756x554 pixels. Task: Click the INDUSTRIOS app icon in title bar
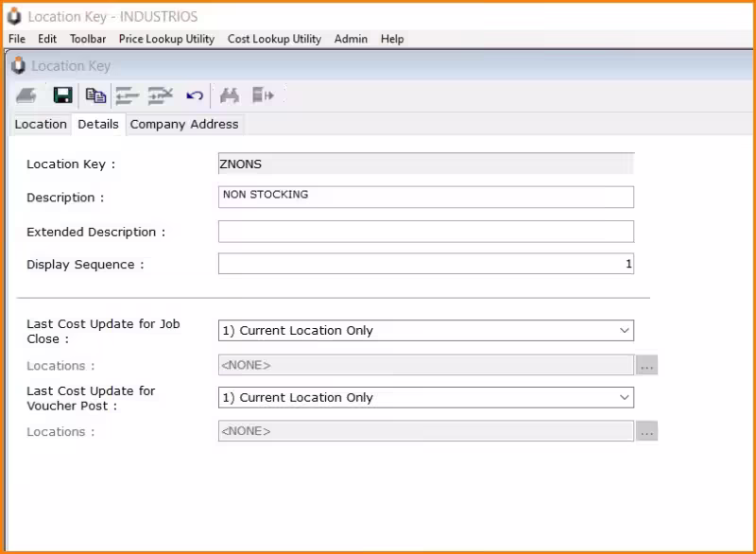14,16
